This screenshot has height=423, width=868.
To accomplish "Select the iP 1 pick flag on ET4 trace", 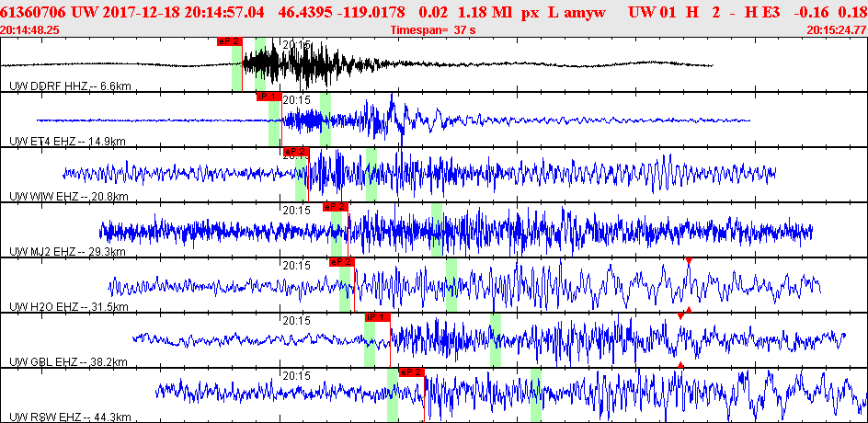I will tap(269, 97).
